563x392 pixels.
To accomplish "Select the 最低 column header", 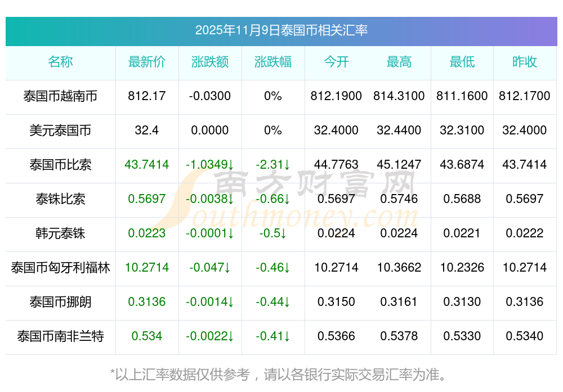I will (x=462, y=62).
